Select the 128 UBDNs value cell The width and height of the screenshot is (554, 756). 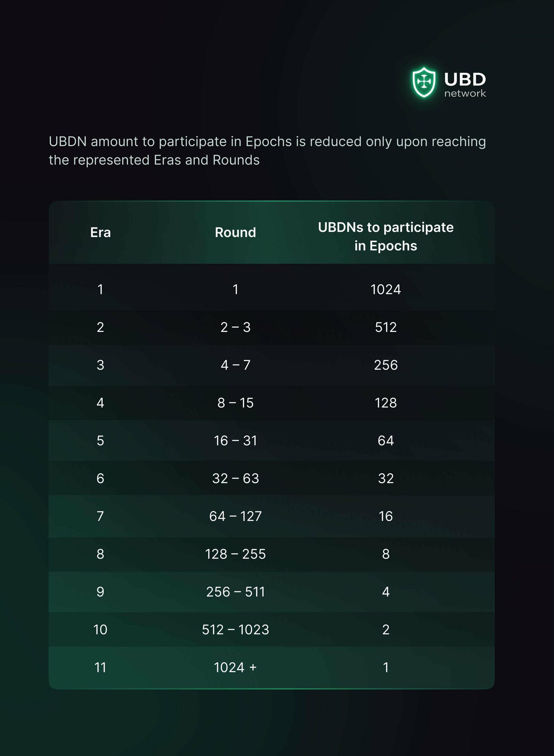coord(385,403)
